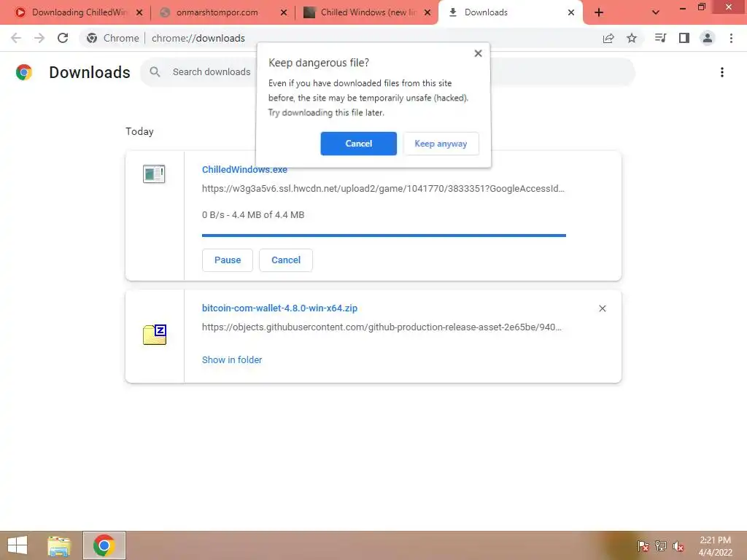
Task: Click the share page icon in address bar
Action: coord(608,38)
